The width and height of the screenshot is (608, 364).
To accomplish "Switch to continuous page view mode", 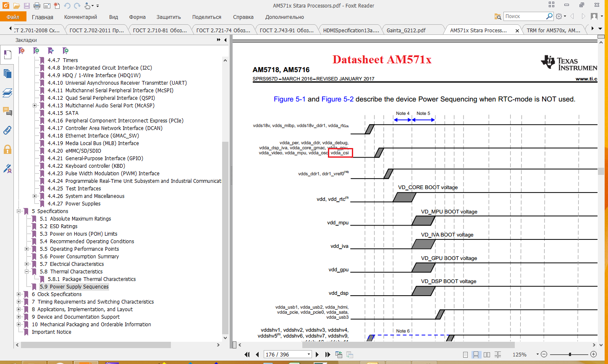I will click(x=477, y=354).
